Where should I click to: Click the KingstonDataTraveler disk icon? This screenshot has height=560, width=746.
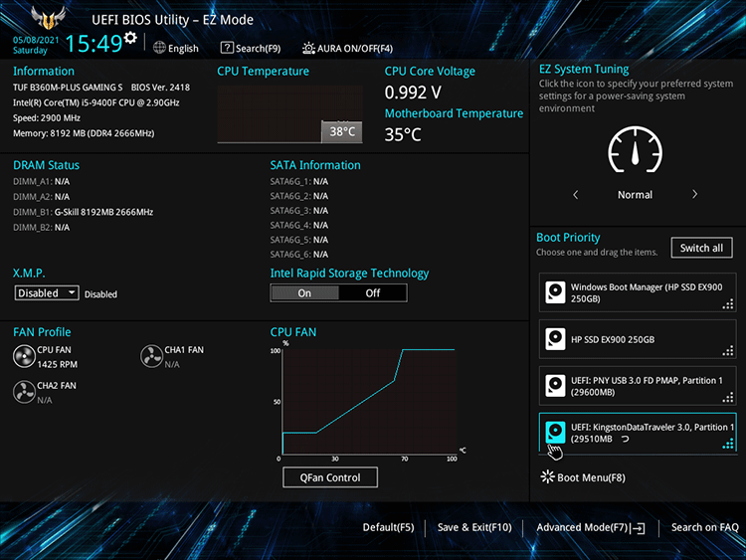(555, 432)
